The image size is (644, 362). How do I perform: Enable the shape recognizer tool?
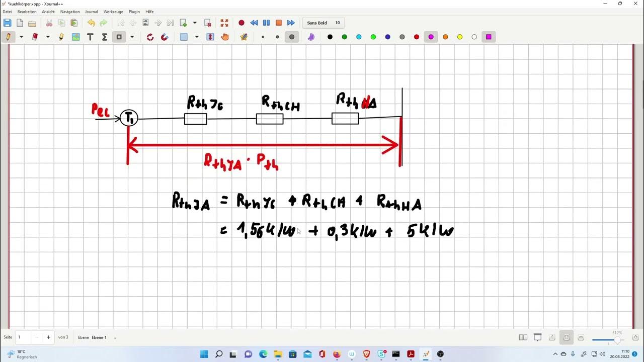(x=150, y=37)
